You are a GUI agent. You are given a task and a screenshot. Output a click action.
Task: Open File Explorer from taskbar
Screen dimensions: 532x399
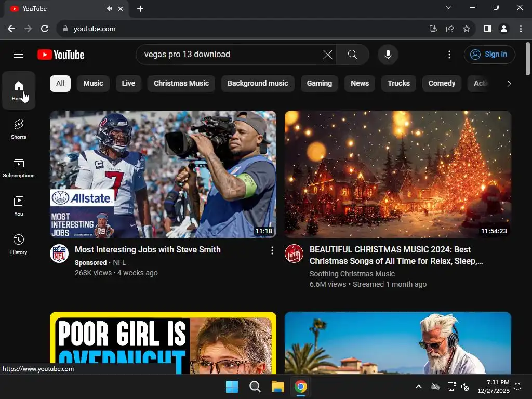click(x=277, y=387)
